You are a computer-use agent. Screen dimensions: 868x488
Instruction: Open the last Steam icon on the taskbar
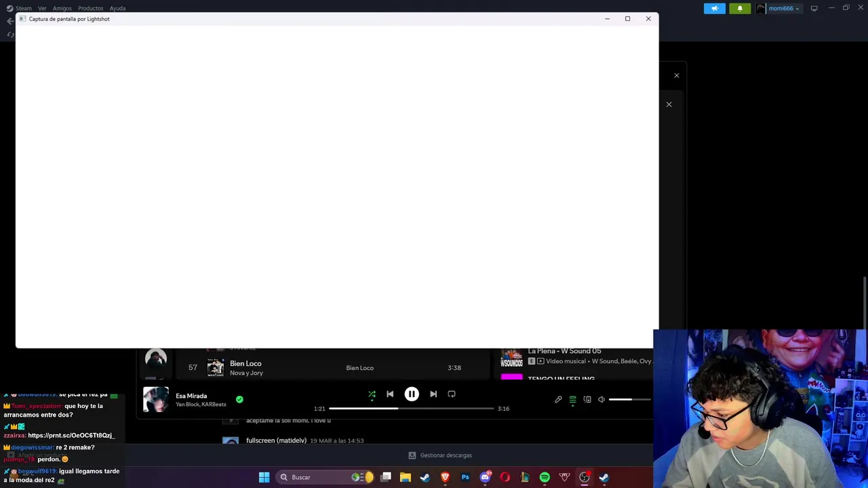click(604, 477)
